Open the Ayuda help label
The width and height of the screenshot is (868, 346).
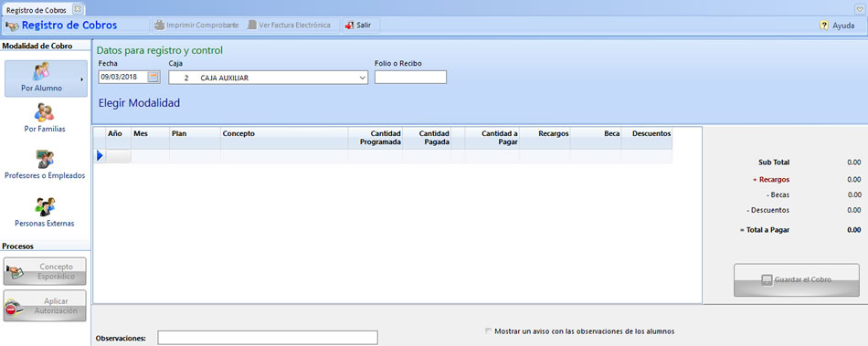coord(843,26)
